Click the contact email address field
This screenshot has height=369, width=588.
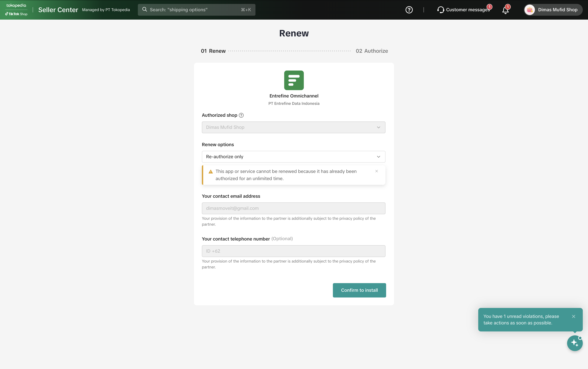293,208
